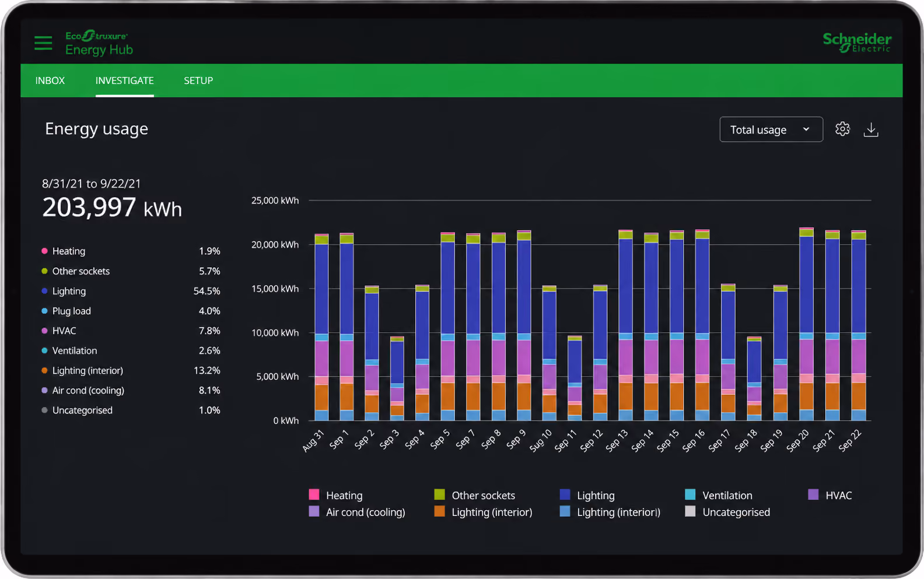Select the INVESTIGATE tab
924x579 pixels.
pos(125,80)
